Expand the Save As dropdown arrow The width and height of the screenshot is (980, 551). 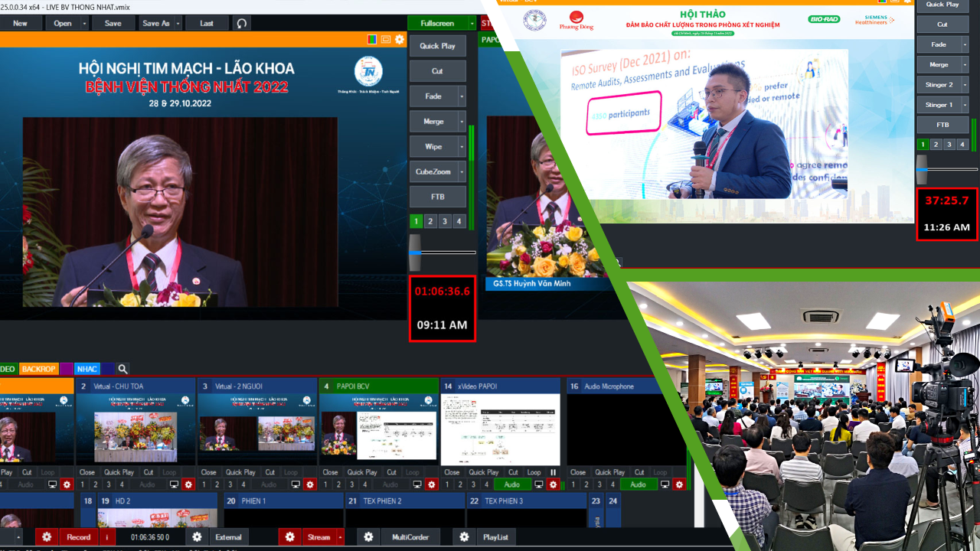coord(178,23)
